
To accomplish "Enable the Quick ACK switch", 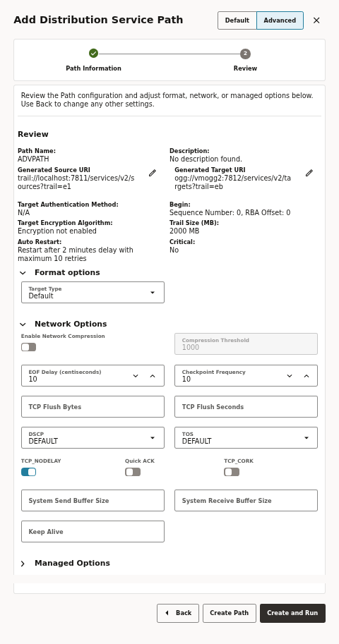I will click(x=133, y=472).
